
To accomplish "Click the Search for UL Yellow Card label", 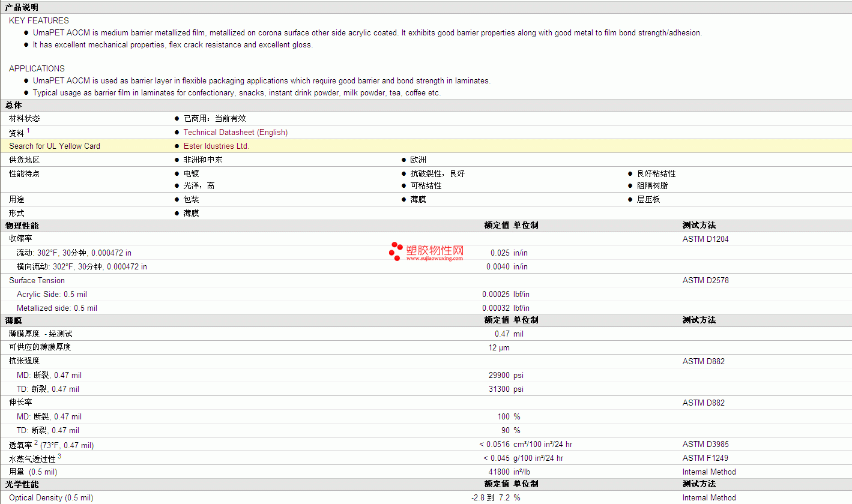I will 55,146.
